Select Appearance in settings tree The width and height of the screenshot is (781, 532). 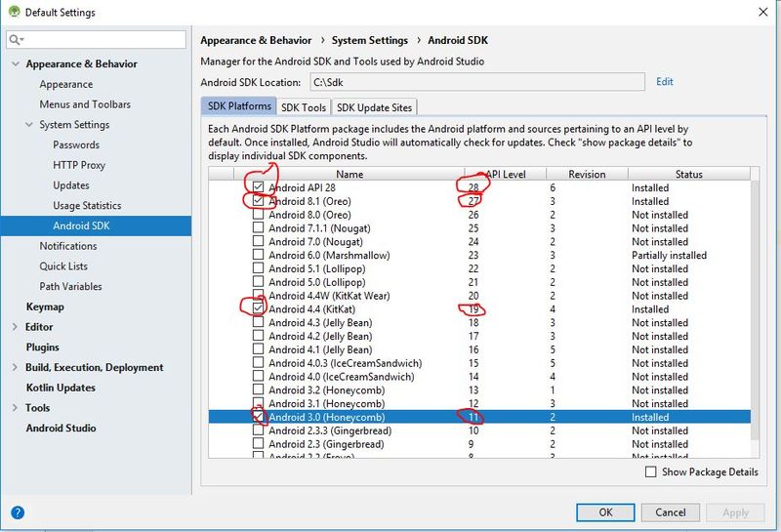point(66,84)
